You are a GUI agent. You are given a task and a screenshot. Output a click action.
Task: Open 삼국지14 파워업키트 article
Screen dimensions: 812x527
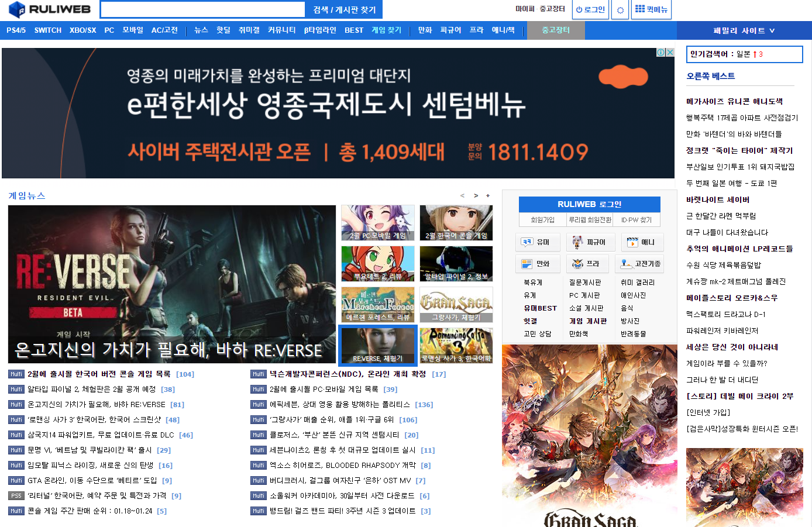point(101,435)
